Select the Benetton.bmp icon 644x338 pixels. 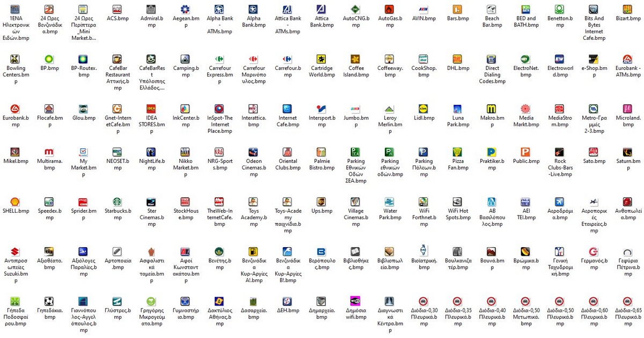560,9
